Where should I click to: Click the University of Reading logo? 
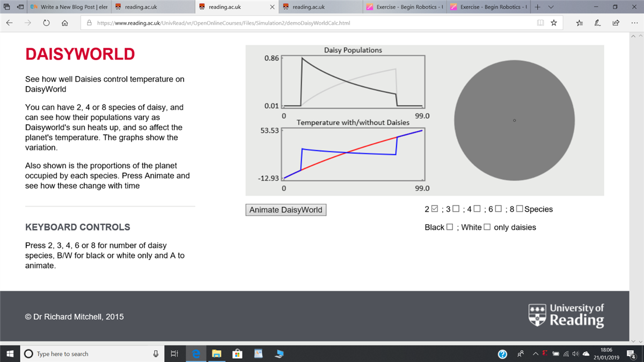pos(566,315)
